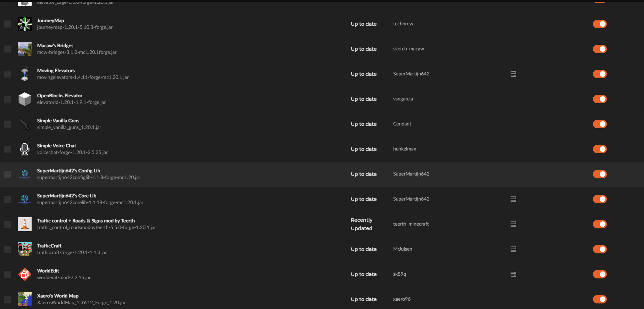
Task: Click the server icon in TrafficCraft row
Action: point(513,249)
